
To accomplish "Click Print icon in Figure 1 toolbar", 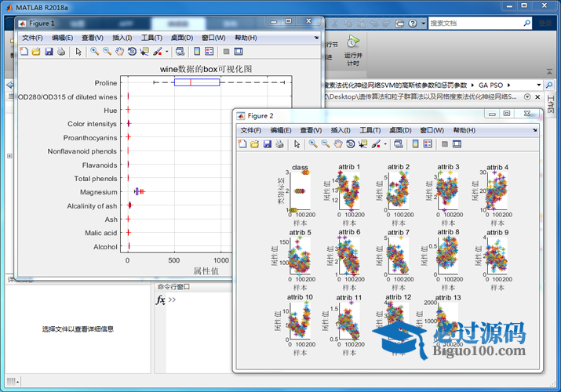I will 61,52.
